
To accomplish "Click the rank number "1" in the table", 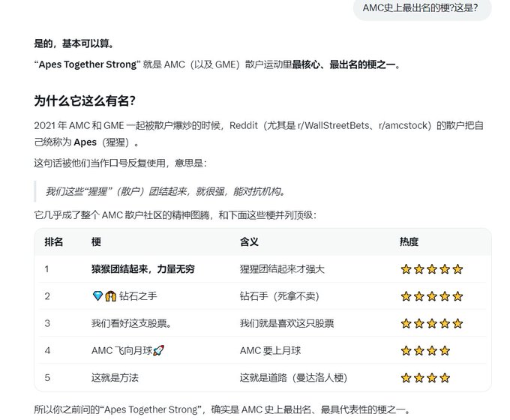I will [46, 269].
